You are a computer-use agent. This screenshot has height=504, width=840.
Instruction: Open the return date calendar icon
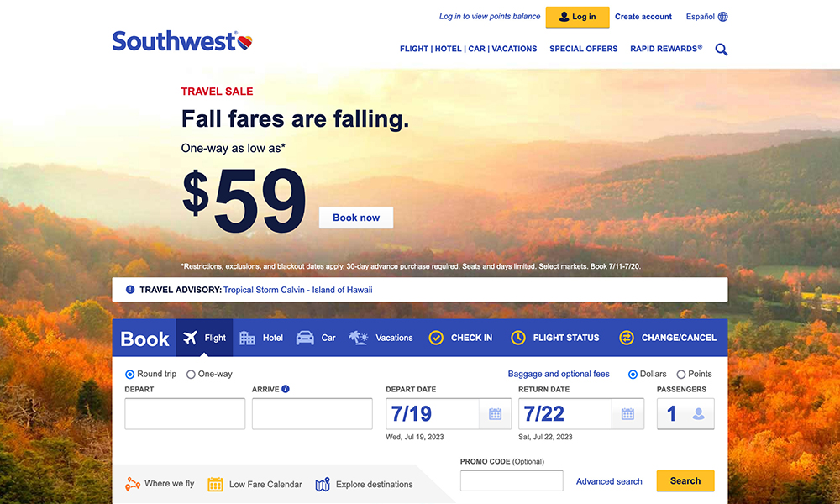click(627, 414)
